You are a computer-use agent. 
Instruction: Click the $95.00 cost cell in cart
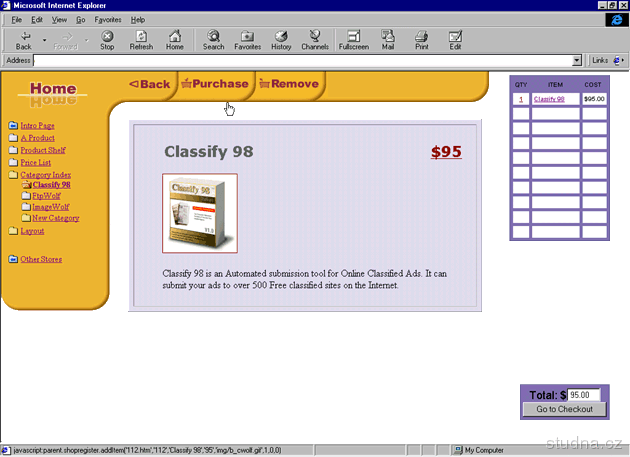point(594,99)
